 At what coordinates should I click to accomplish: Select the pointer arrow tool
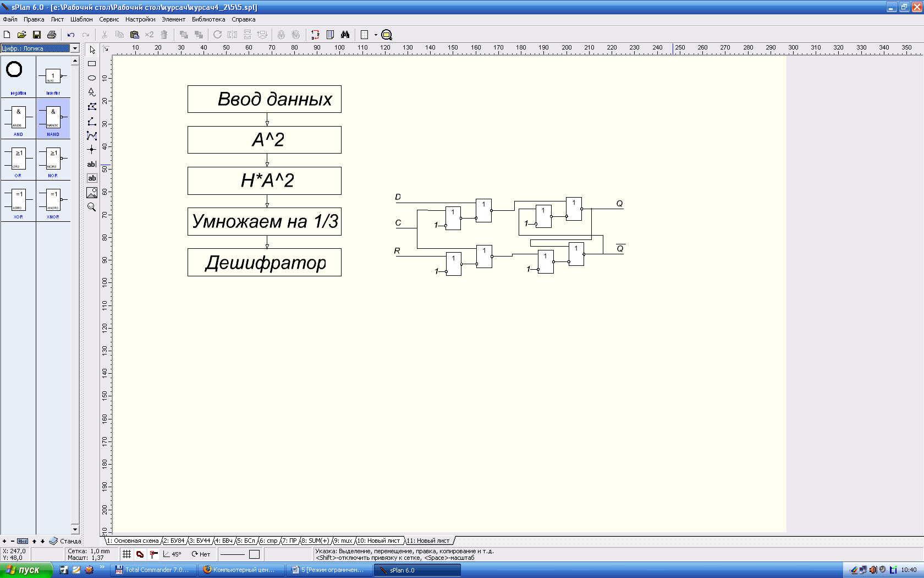(x=92, y=50)
